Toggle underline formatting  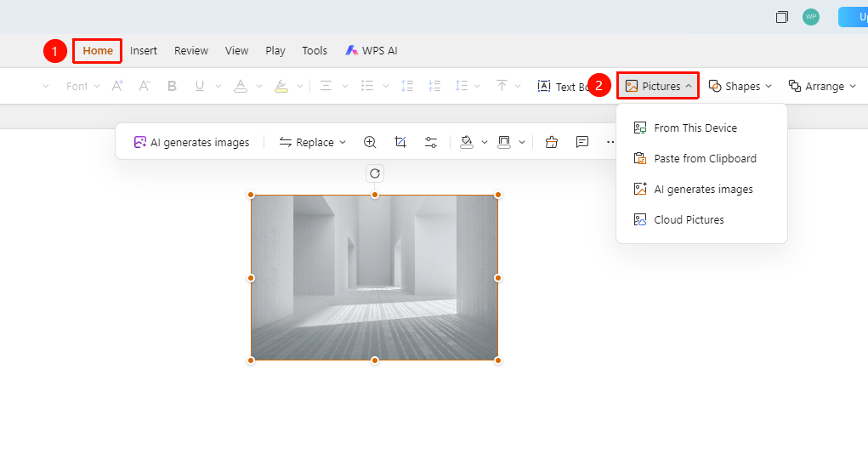(200, 86)
